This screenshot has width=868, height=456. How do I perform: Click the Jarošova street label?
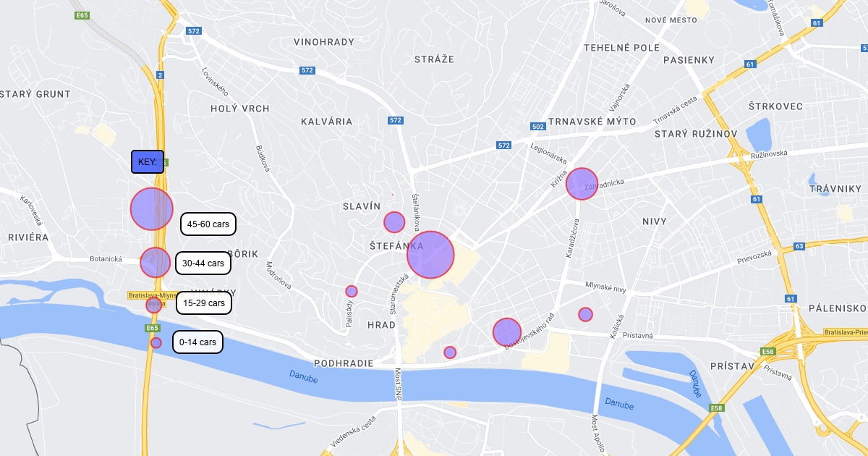pyautogui.click(x=611, y=7)
